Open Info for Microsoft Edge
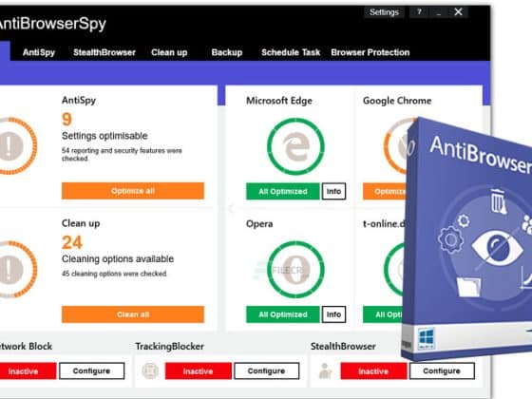 [x=333, y=191]
